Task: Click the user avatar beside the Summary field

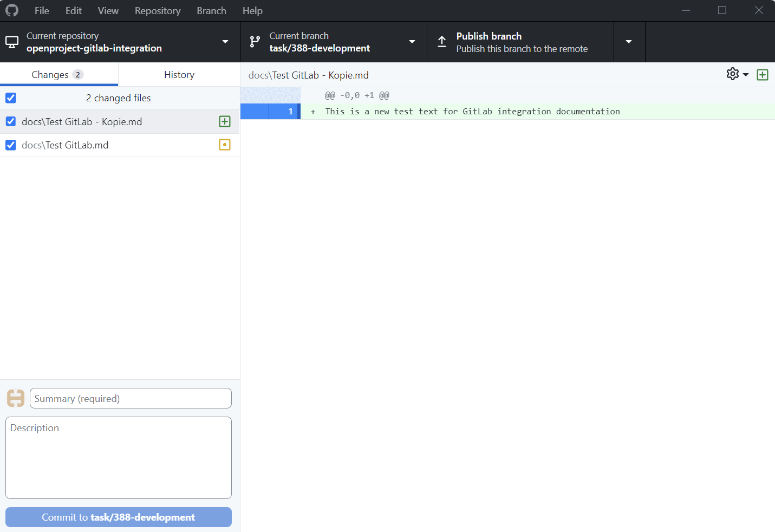Action: tap(16, 398)
